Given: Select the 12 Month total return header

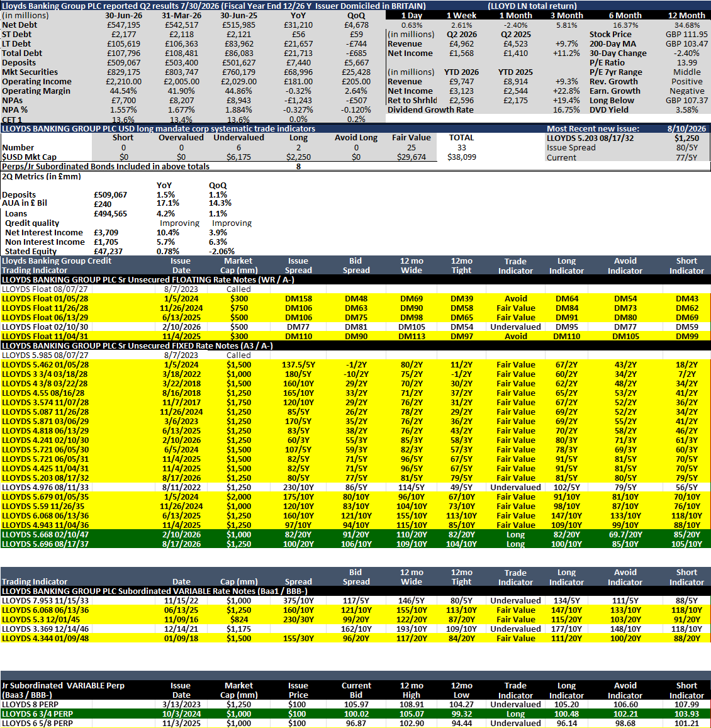Looking at the screenshot, I should [686, 16].
